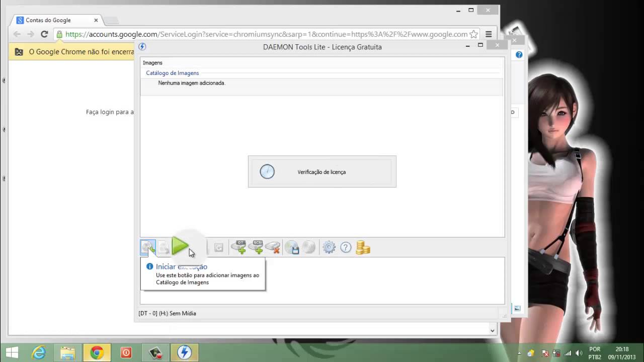Viewport: 644px width, 362px height.
Task: Click '[DT - 0] (H:) Sem Mídia' status text
Action: (168, 313)
